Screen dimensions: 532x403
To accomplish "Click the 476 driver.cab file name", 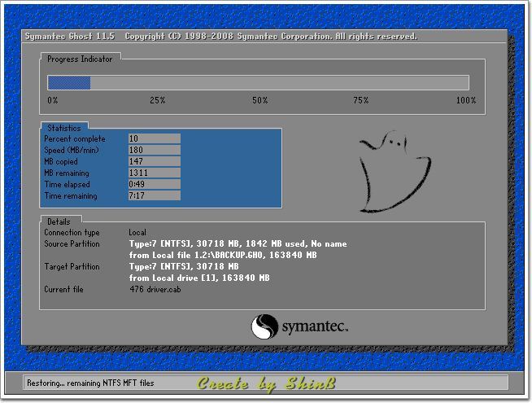I will (155, 289).
